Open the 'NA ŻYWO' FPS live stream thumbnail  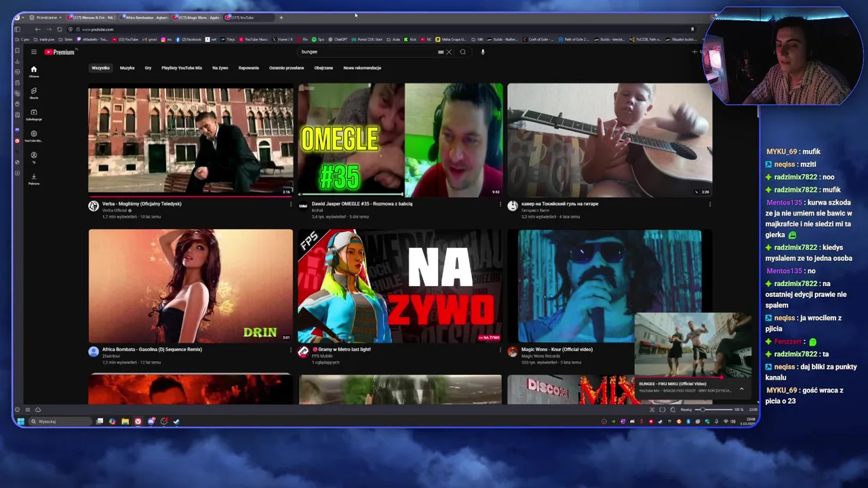(400, 286)
